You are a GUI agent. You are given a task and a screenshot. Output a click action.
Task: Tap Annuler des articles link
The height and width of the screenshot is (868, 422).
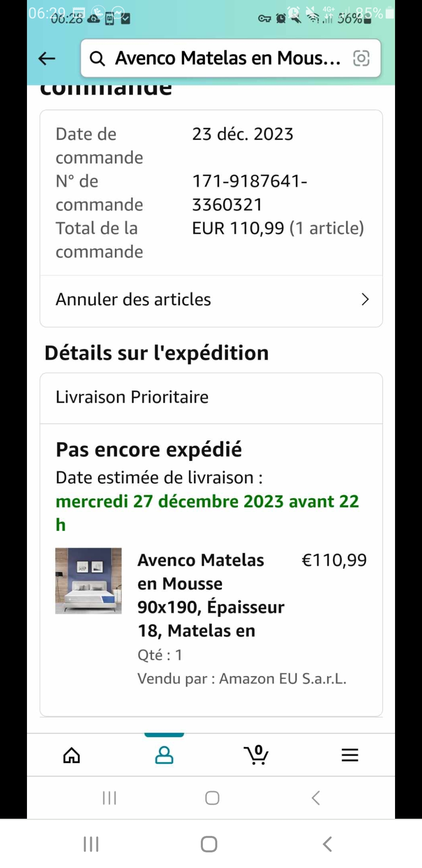(133, 299)
